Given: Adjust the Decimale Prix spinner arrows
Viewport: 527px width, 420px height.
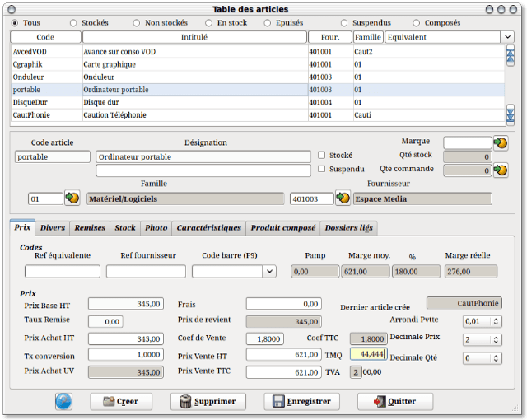Looking at the screenshot, I should pos(496,339).
